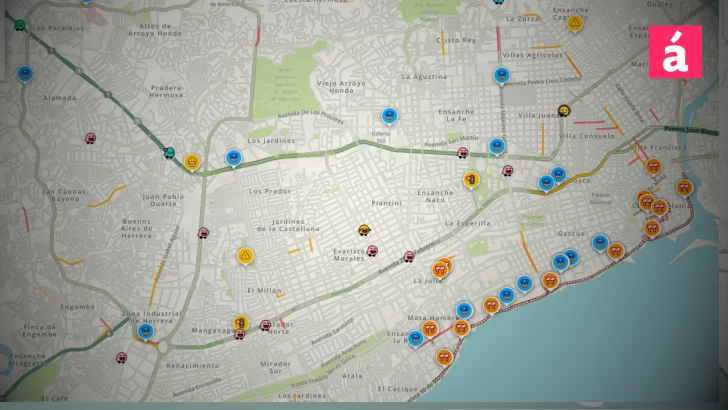Click the green Wazer near Los Peralejos
The height and width of the screenshot is (410, 728).
pyautogui.click(x=19, y=25)
